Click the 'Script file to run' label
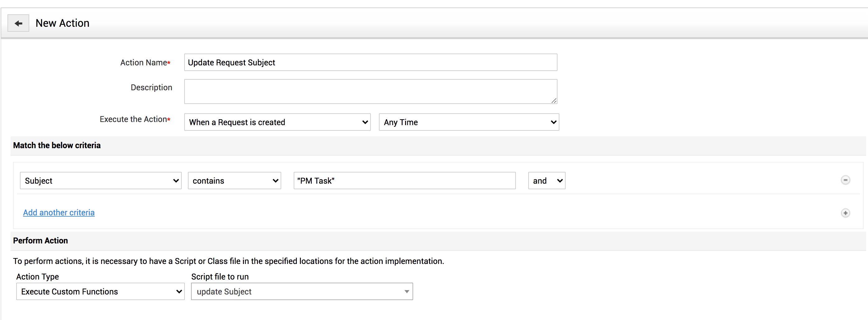Image resolution: width=868 pixels, height=320 pixels. (x=220, y=276)
